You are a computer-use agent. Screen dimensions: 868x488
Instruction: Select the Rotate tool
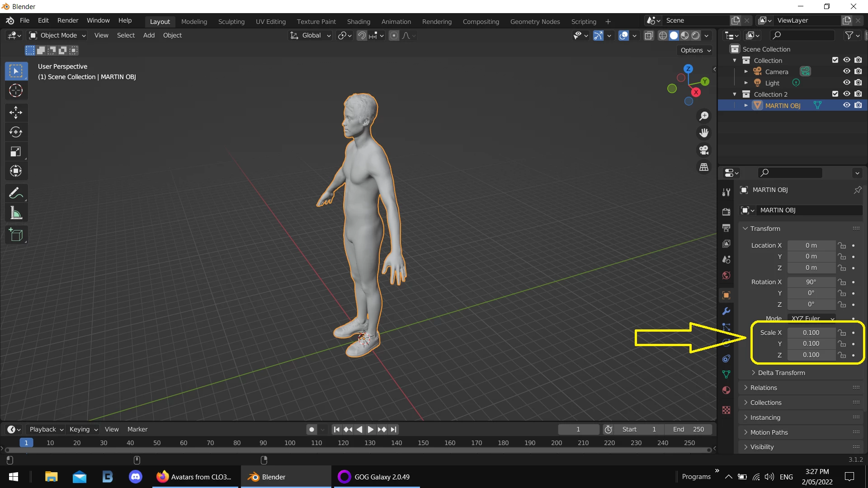point(16,132)
